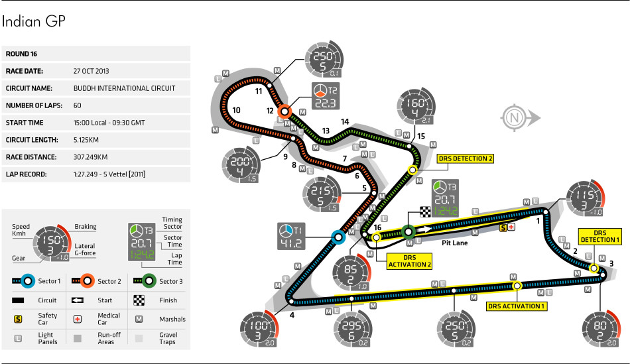Screen dimensions: 630x364
Task: Click the yellow DRS Activation 1 track point
Action: [517, 286]
